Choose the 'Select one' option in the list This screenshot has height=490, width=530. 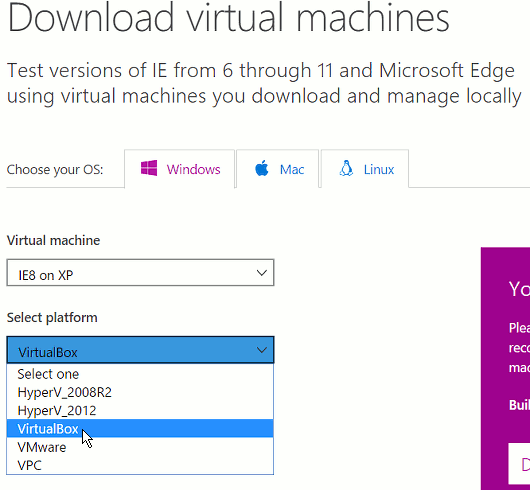point(140,374)
